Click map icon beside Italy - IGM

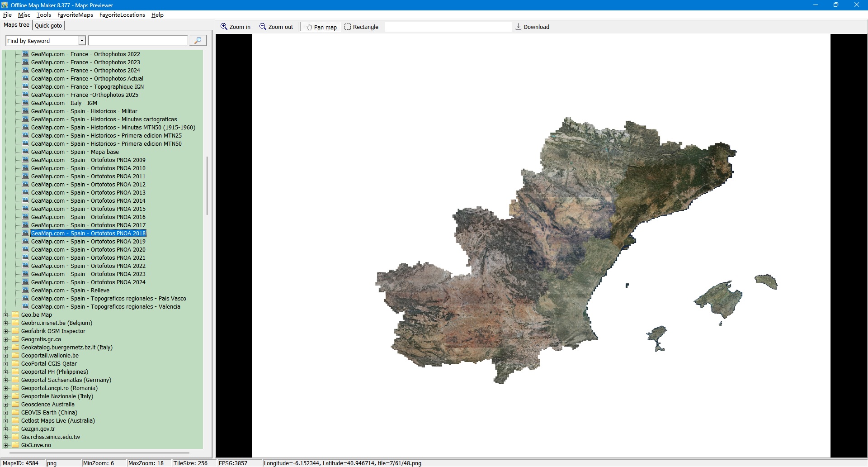click(25, 103)
